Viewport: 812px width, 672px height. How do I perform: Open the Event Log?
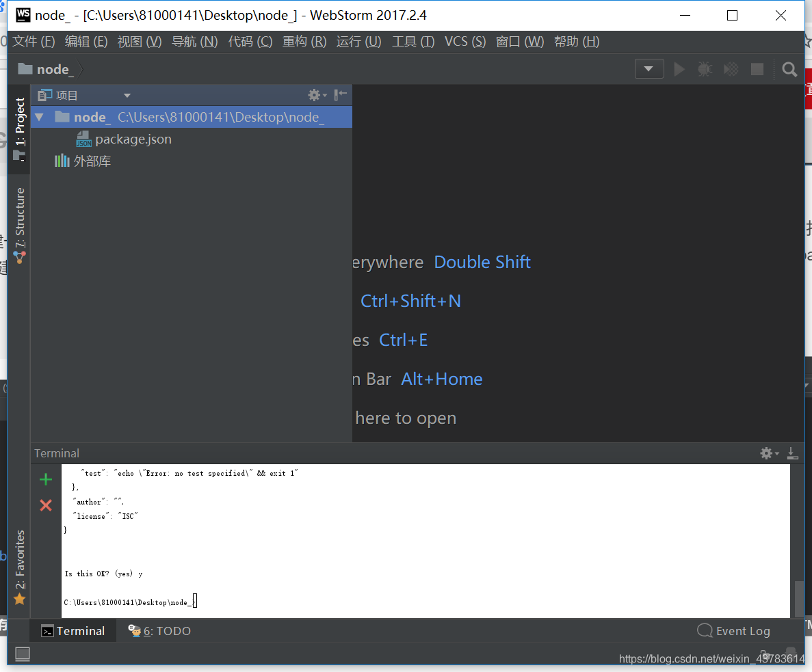[x=733, y=631]
